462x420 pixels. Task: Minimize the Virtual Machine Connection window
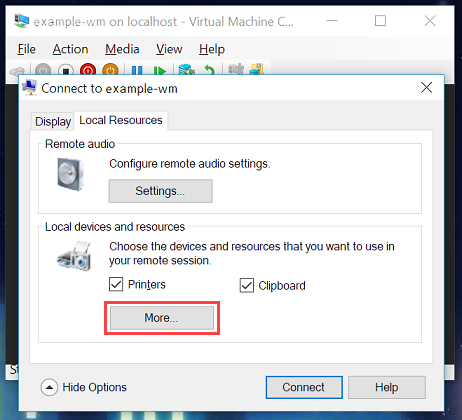coord(332,21)
